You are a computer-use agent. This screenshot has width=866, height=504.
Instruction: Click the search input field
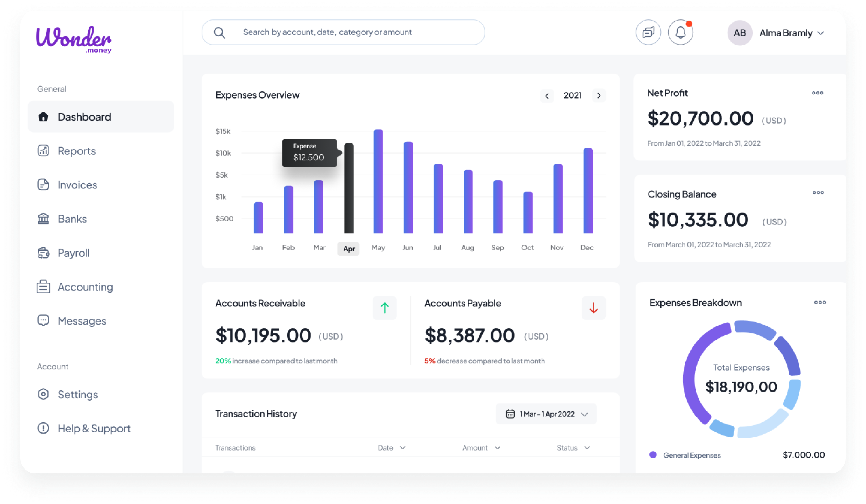pos(343,32)
